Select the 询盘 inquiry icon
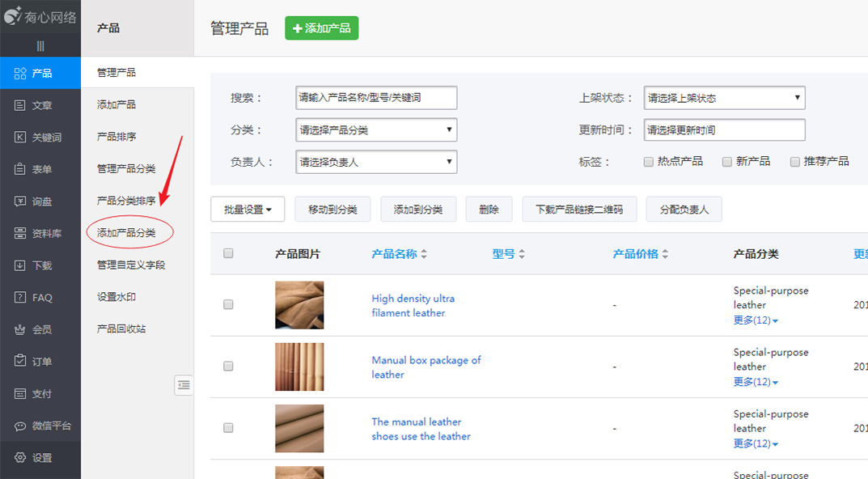868x479 pixels. [x=20, y=201]
